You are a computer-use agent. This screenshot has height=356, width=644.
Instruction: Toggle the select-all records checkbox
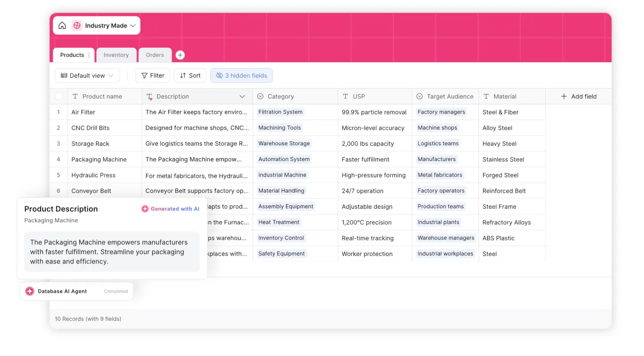pos(58,96)
